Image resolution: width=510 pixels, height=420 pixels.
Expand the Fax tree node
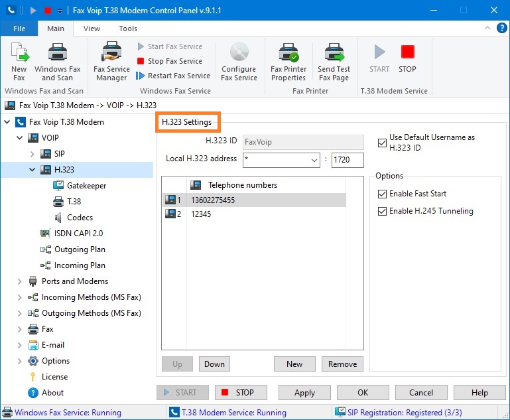coord(20,329)
